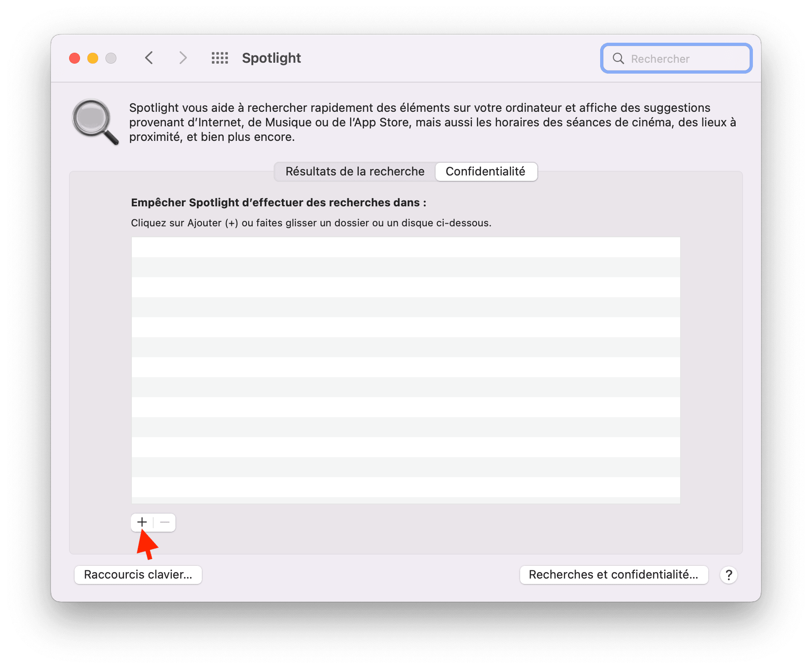The width and height of the screenshot is (812, 669).
Task: Show all preferences grid icon
Action: pyautogui.click(x=220, y=58)
